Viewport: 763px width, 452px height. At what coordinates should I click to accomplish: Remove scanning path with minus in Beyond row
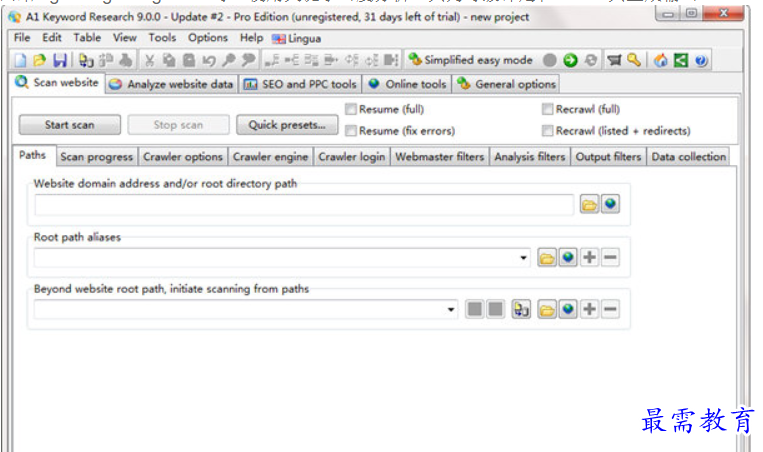pos(610,309)
